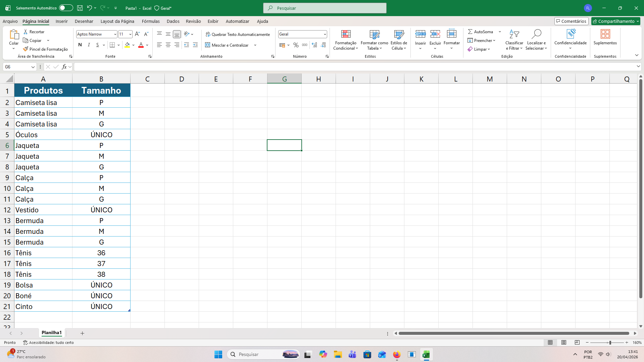
Task: Decrease font size with the smaller A icon
Action: click(x=146, y=34)
